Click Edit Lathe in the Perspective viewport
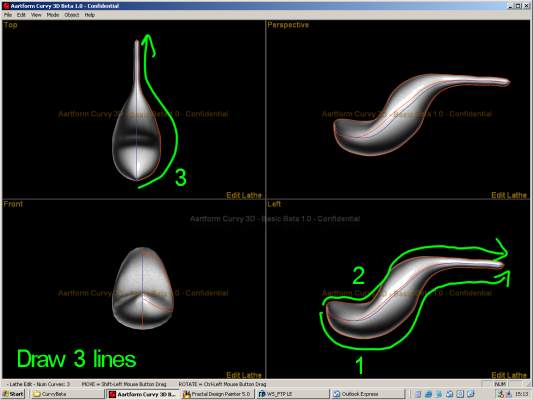This screenshot has height=400, width=533. pyautogui.click(x=509, y=195)
